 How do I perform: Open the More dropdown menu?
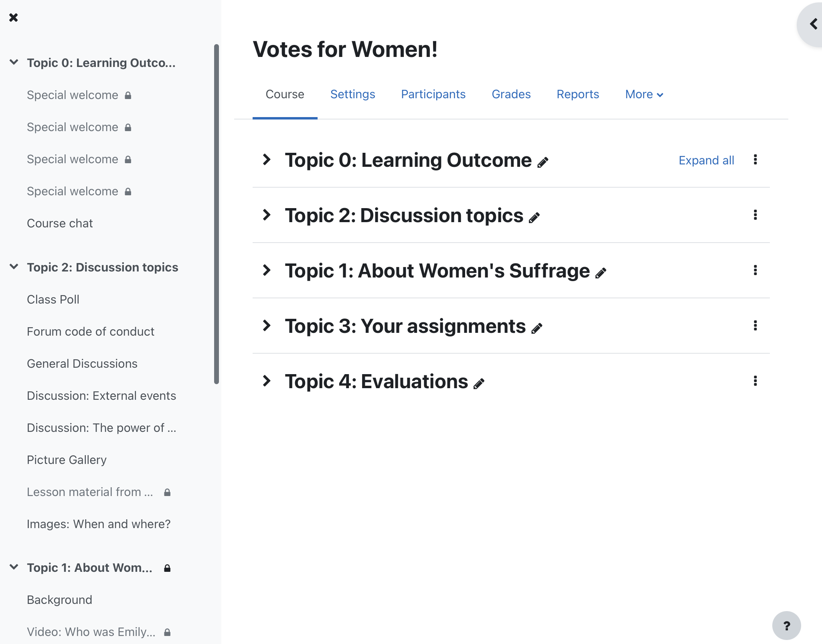point(644,95)
